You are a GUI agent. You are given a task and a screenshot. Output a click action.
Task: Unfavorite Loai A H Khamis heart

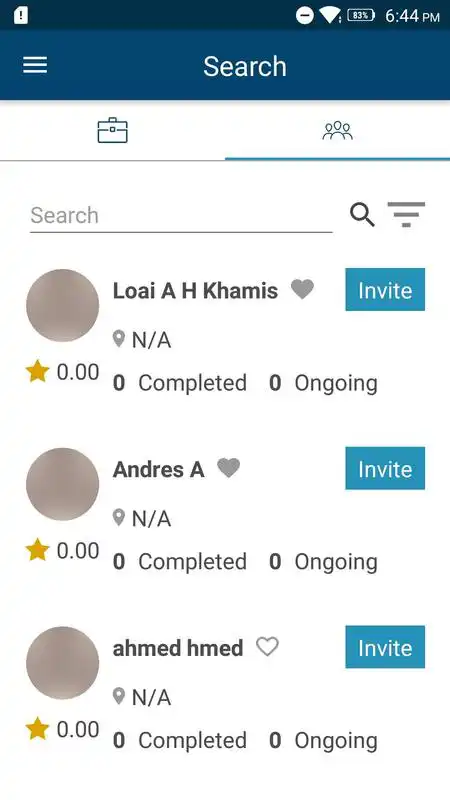[x=302, y=289]
